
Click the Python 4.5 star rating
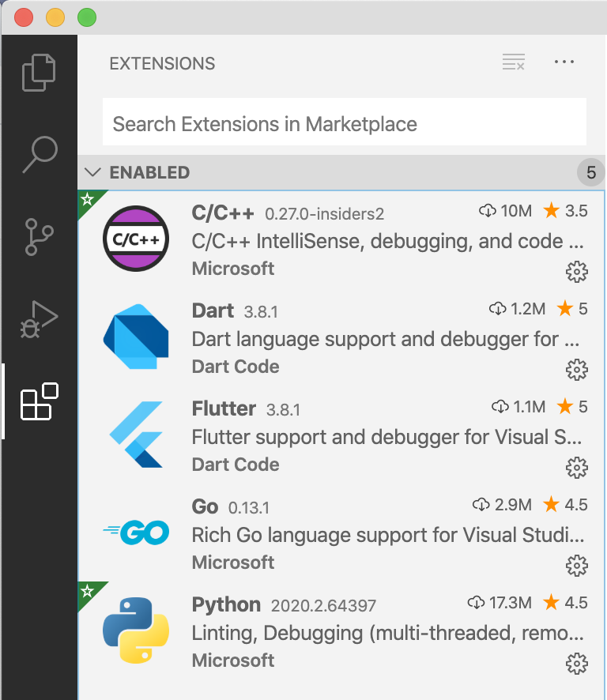click(x=565, y=603)
